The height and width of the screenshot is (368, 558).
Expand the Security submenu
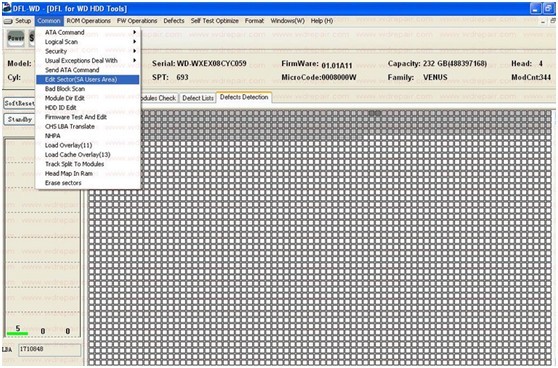click(88, 51)
